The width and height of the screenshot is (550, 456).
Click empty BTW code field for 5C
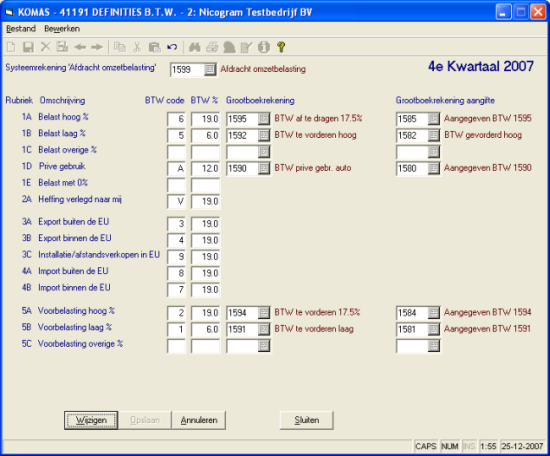[176, 346]
